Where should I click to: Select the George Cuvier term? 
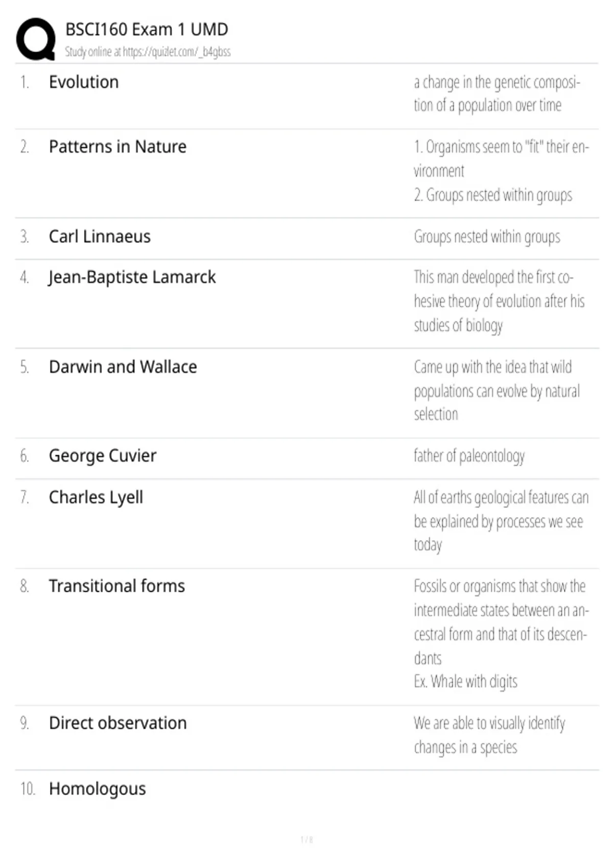[103, 456]
